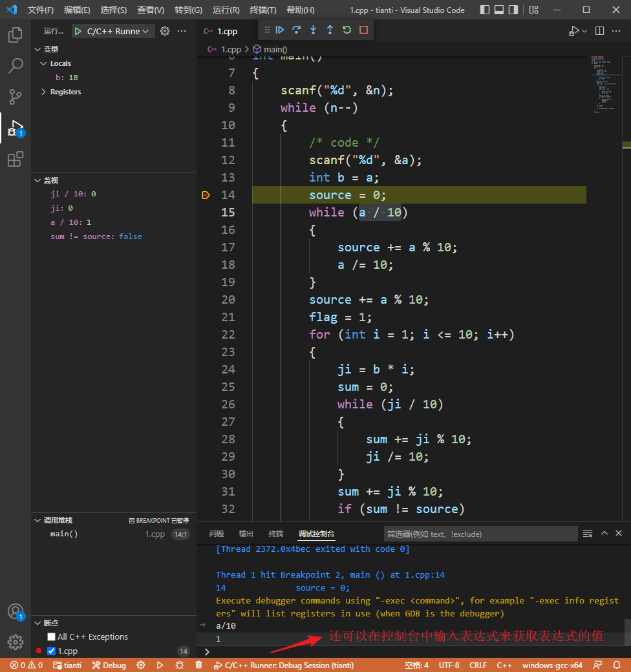Click tianti folder status bar item
The image size is (631, 672).
(x=67, y=665)
